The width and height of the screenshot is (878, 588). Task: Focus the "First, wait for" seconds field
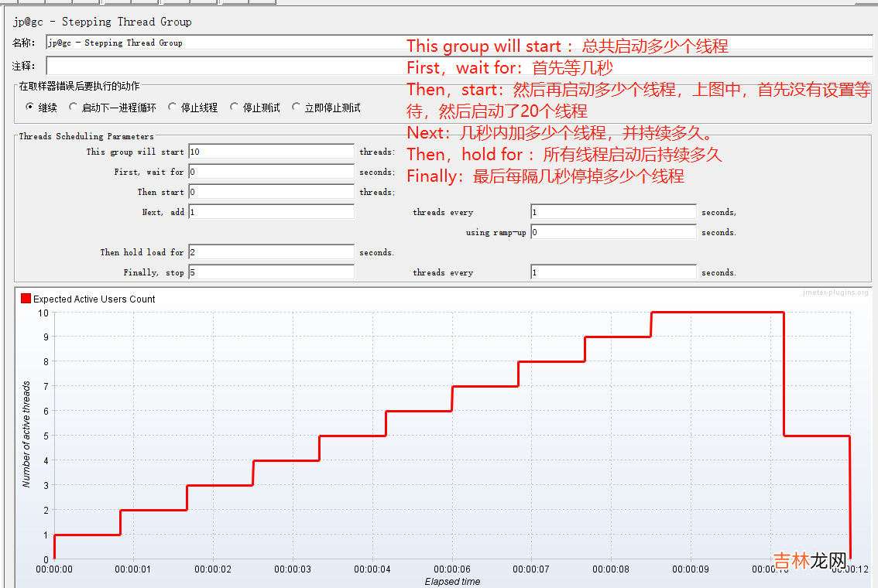coord(271,173)
